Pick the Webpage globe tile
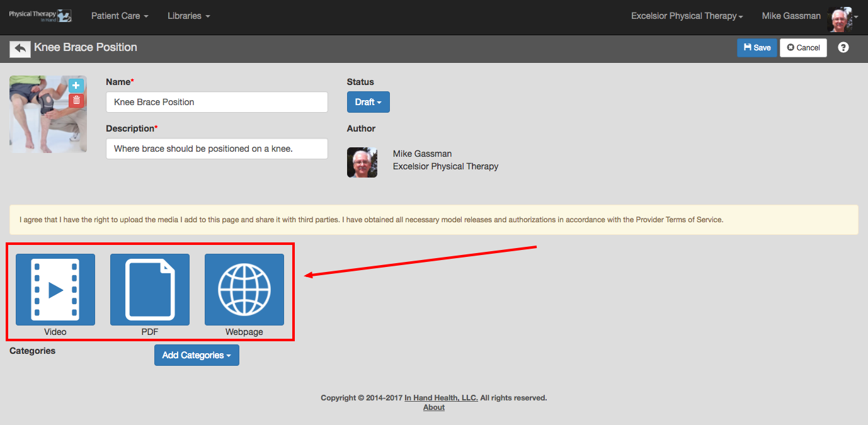The width and height of the screenshot is (868, 425). tap(244, 290)
